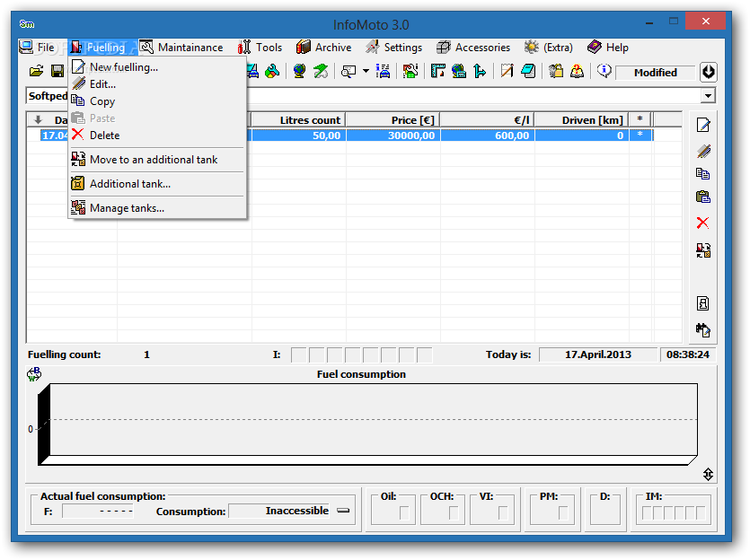Click the info speech bubble toolbar icon
Viewport: 750px width, 560px height.
604,72
